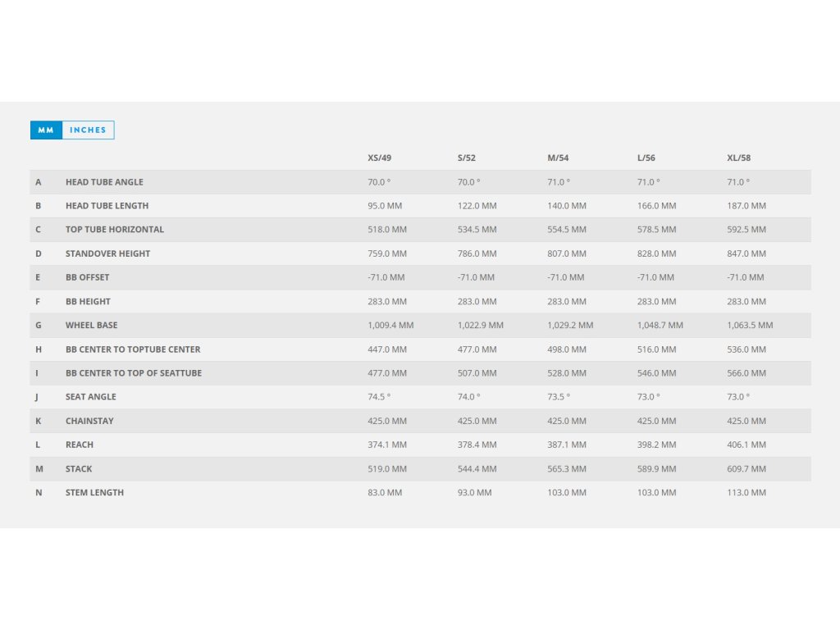Click BB CENTER TO TOP OF SEATTUBE label
Viewport: 840px width, 630px height.
point(134,373)
